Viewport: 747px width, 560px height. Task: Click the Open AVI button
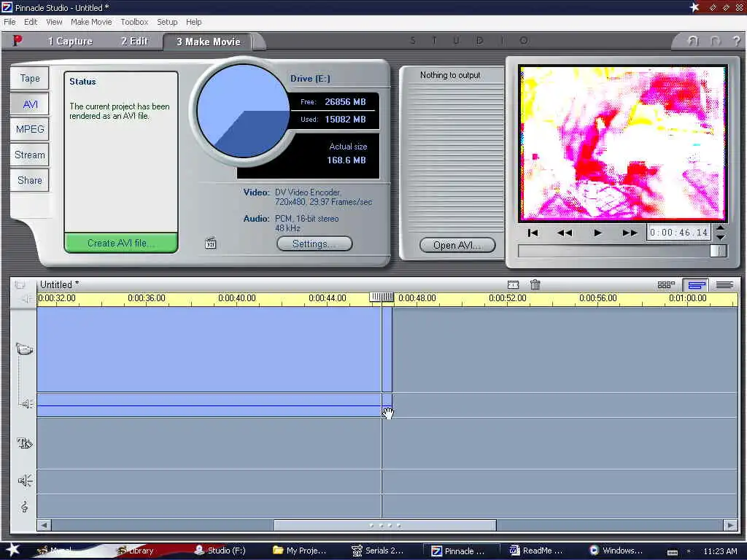tap(457, 245)
